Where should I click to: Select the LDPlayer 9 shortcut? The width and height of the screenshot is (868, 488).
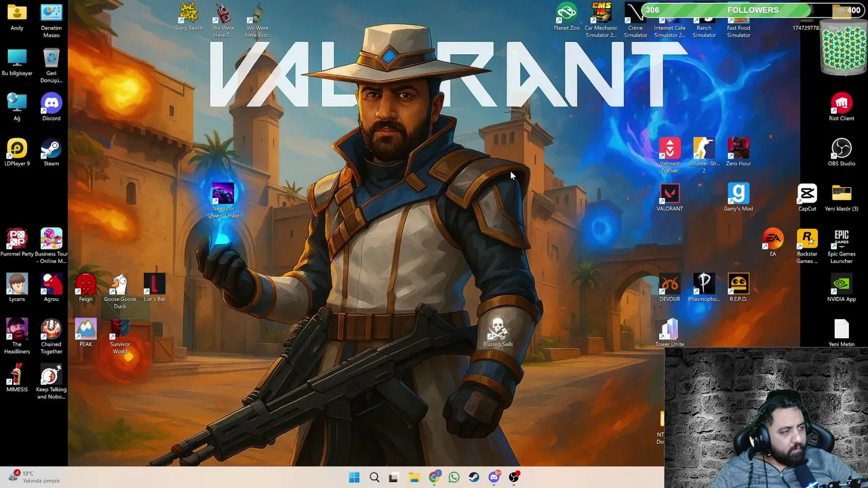pyautogui.click(x=17, y=153)
